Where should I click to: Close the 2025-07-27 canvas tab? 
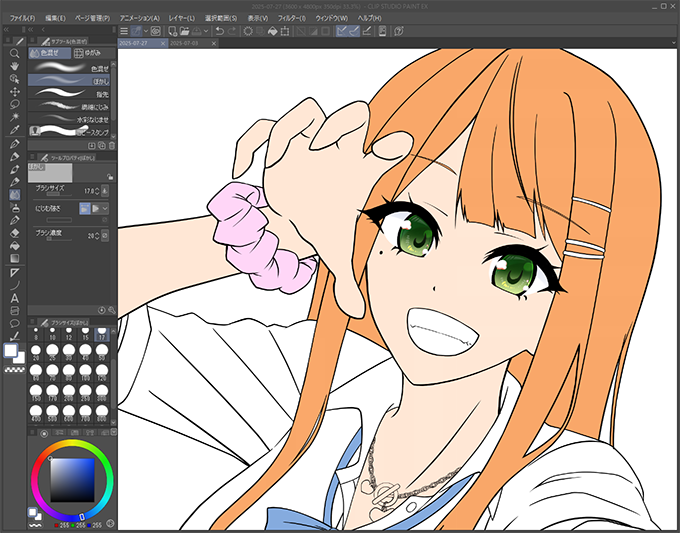coord(163,43)
